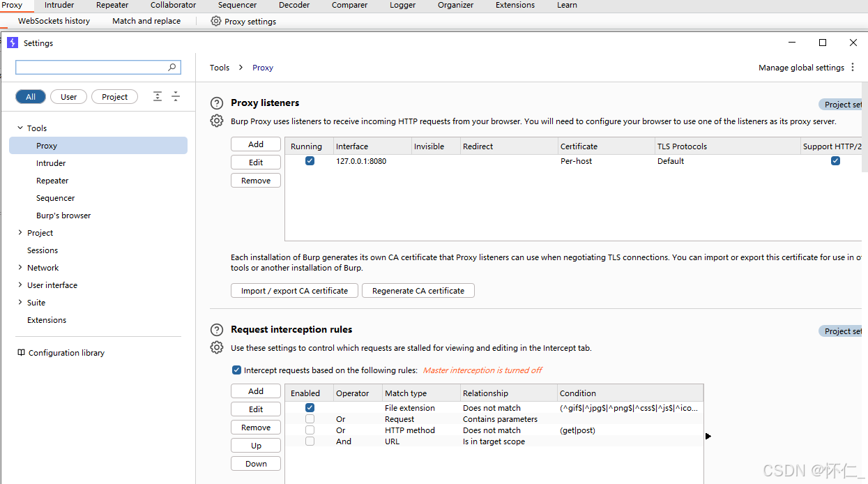Viewport: 868px width, 484px height.
Task: Open the Configuration library item
Action: [66, 353]
